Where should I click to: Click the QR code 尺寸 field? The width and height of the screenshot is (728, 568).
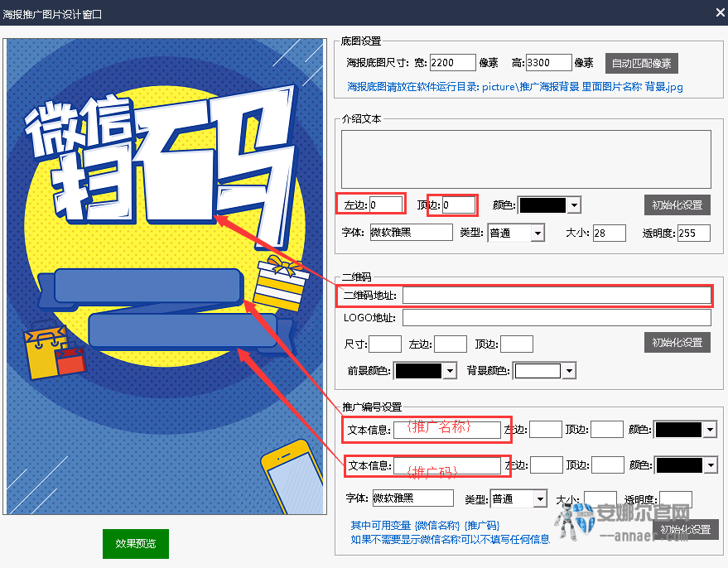click(385, 344)
